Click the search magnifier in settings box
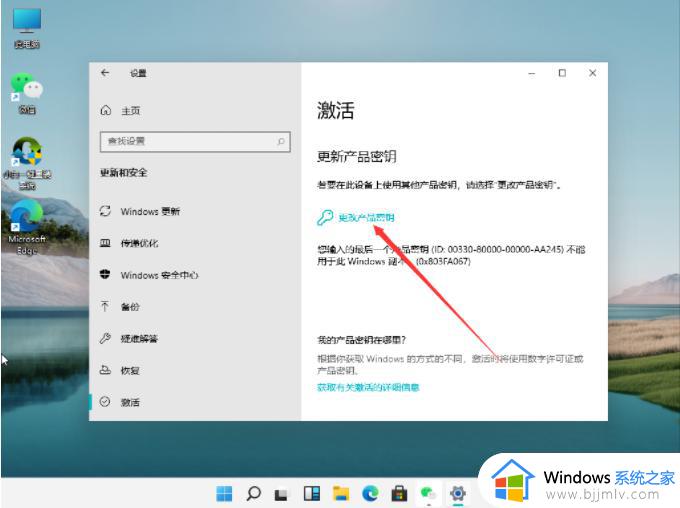Image resolution: width=680 pixels, height=508 pixels. [x=281, y=141]
